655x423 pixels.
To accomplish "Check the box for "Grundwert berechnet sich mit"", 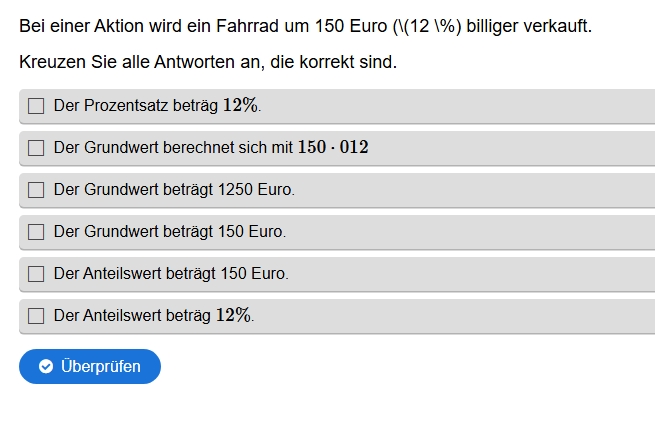I will pyautogui.click(x=36, y=148).
